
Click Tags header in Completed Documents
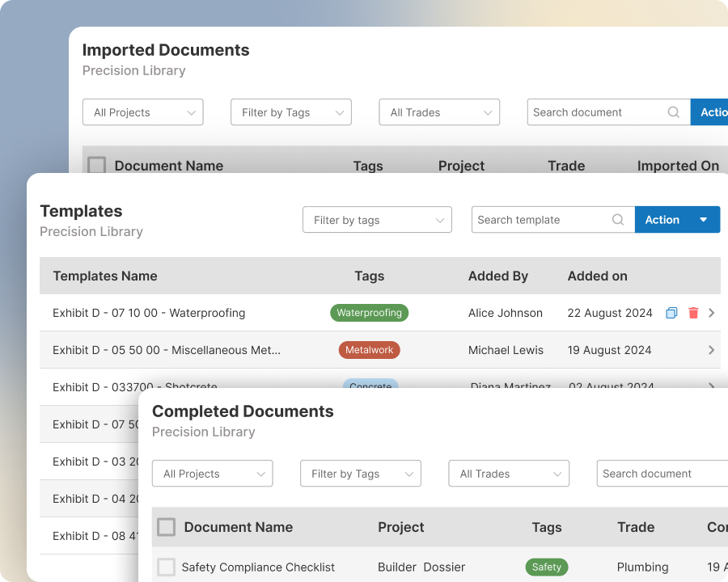click(547, 527)
